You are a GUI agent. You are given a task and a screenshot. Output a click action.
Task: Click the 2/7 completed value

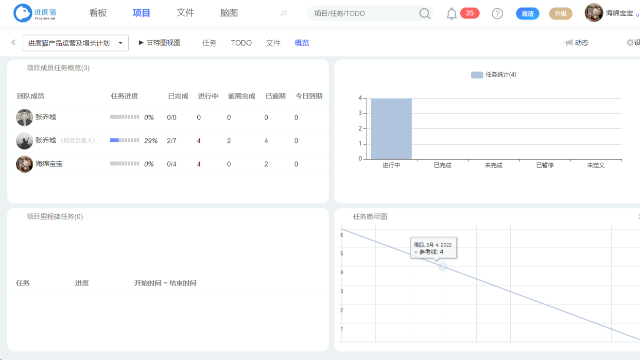[171, 140]
